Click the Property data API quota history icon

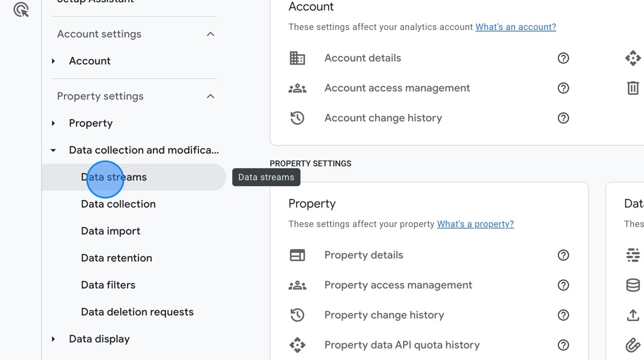pyautogui.click(x=297, y=344)
